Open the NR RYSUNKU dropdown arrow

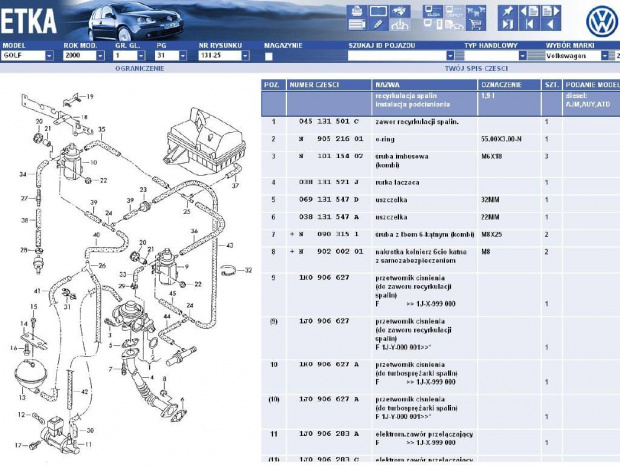pyautogui.click(x=245, y=56)
